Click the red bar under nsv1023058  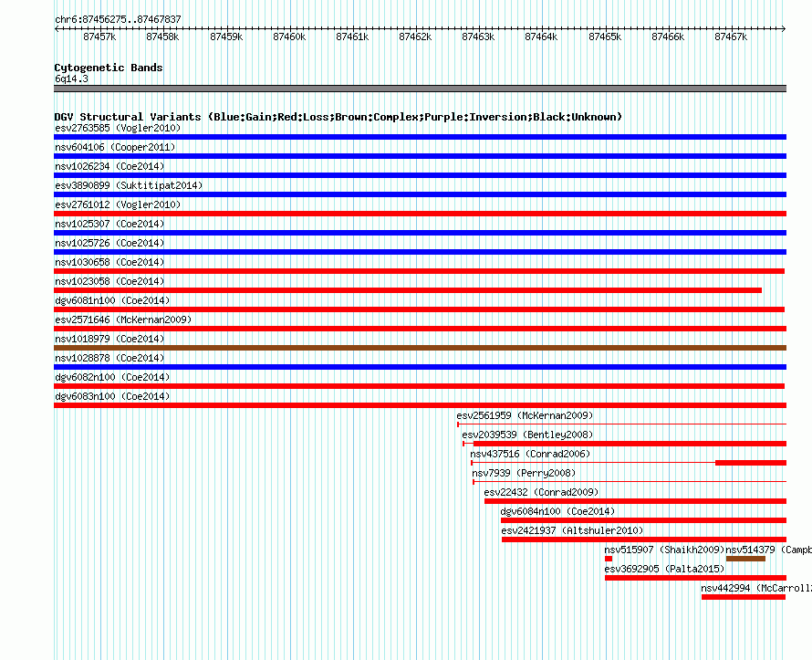408,290
